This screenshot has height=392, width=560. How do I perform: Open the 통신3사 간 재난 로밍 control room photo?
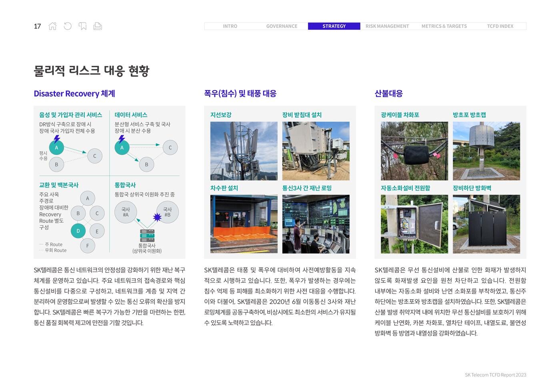click(x=316, y=224)
